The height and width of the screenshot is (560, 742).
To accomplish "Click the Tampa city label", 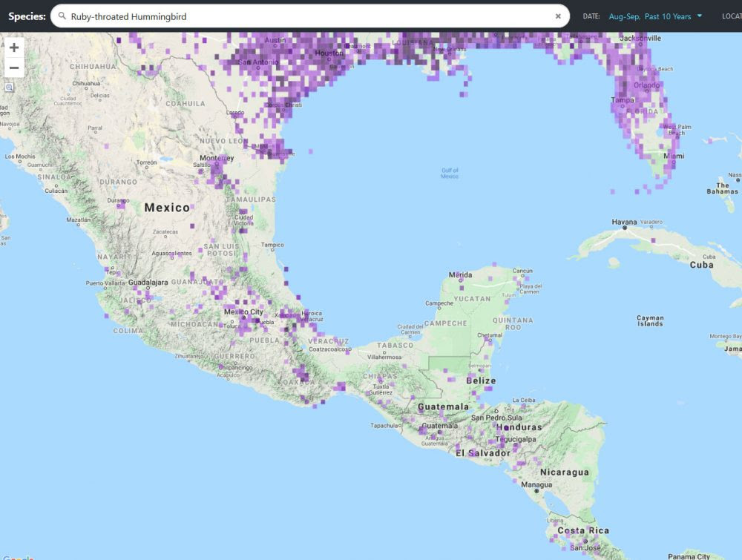I will coord(623,100).
